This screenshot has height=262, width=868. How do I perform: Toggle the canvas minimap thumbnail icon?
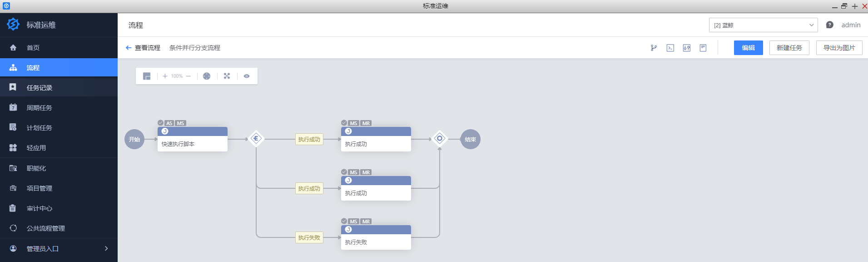coord(147,76)
